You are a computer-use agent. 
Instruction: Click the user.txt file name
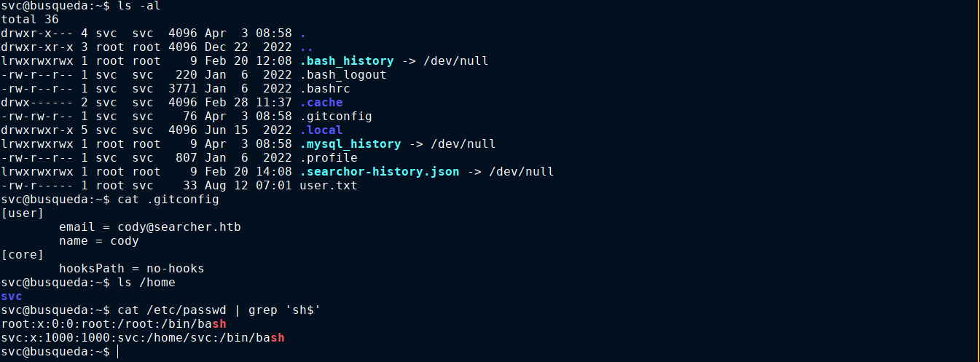click(x=329, y=186)
